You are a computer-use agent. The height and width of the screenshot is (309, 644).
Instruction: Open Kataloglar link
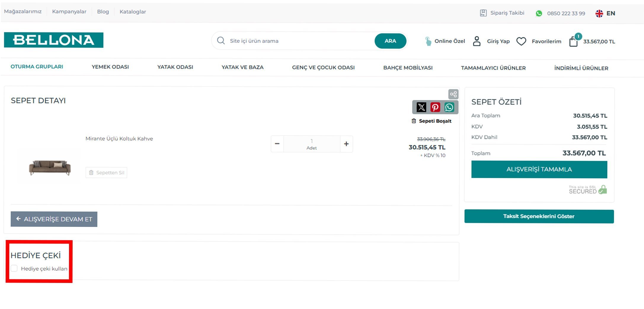click(133, 12)
